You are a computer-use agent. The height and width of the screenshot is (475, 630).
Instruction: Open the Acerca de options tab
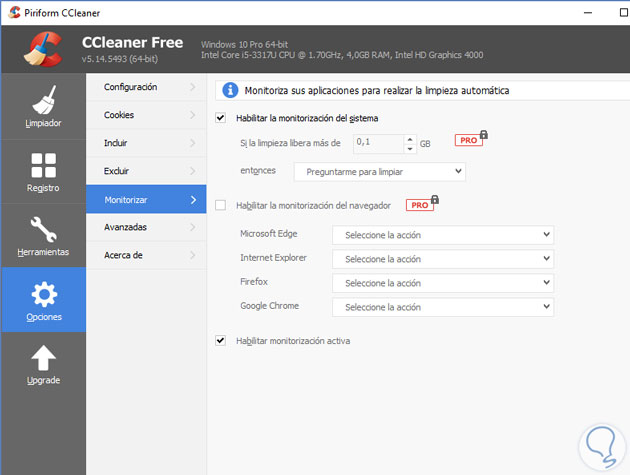pos(146,255)
